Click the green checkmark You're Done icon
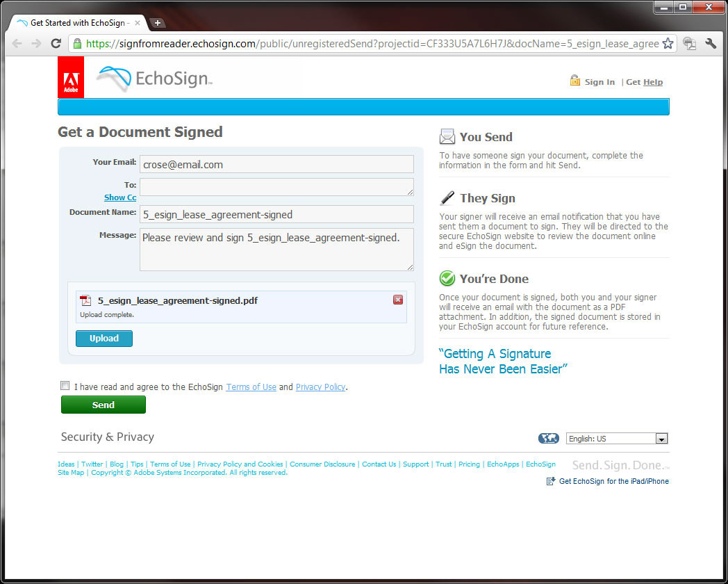This screenshot has height=584, width=728. [447, 278]
